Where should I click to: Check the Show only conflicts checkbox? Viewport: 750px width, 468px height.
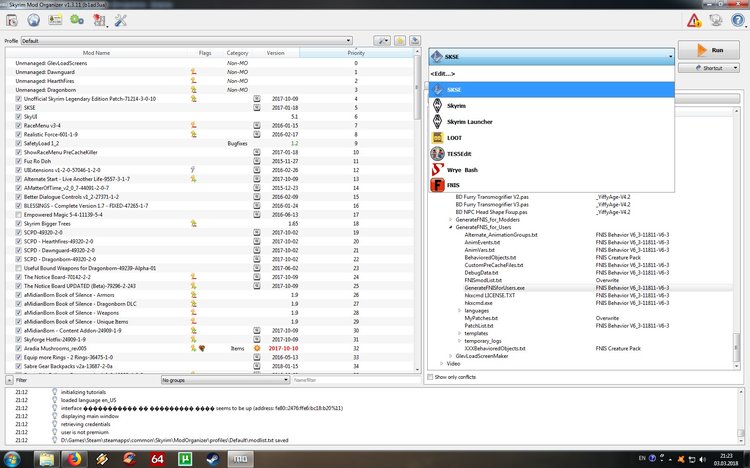430,377
